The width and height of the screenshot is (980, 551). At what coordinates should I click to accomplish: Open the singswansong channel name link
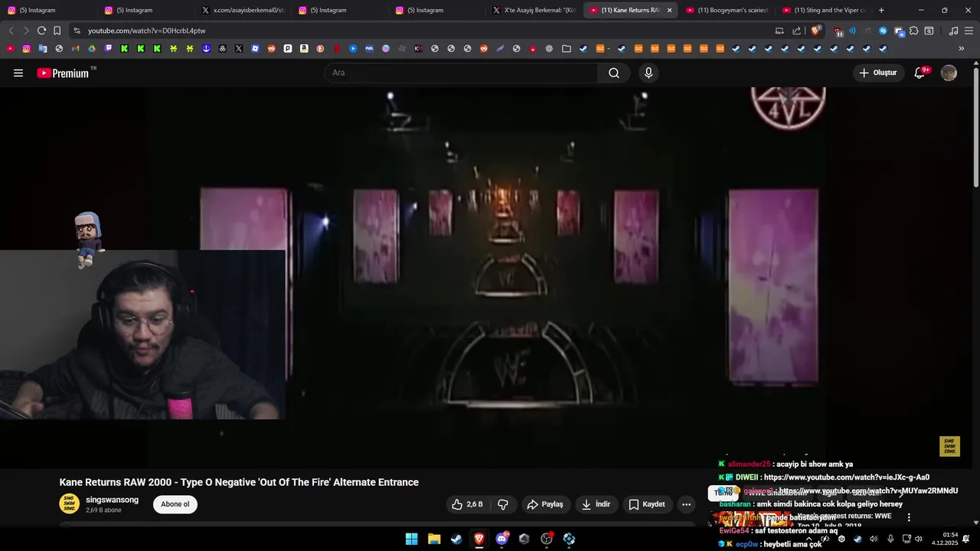click(112, 500)
